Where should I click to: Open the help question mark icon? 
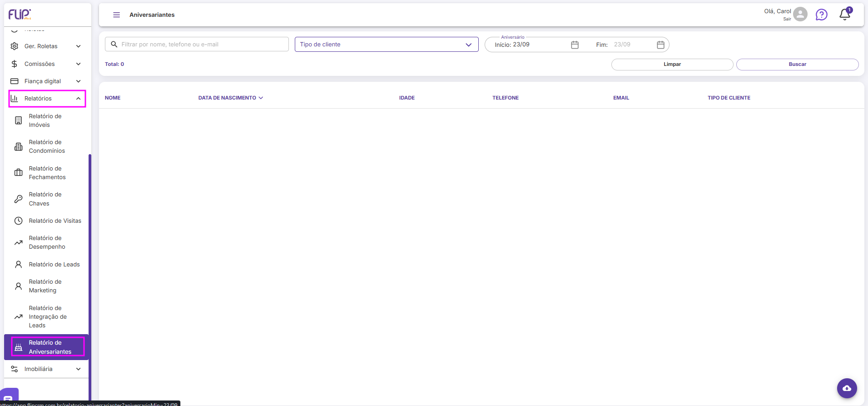click(x=822, y=15)
